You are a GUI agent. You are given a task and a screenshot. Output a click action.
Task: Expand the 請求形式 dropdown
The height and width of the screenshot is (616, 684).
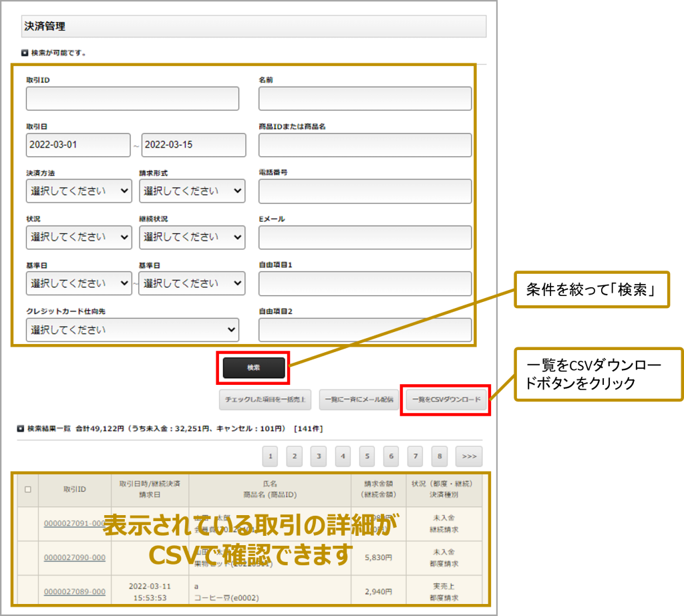click(x=192, y=191)
